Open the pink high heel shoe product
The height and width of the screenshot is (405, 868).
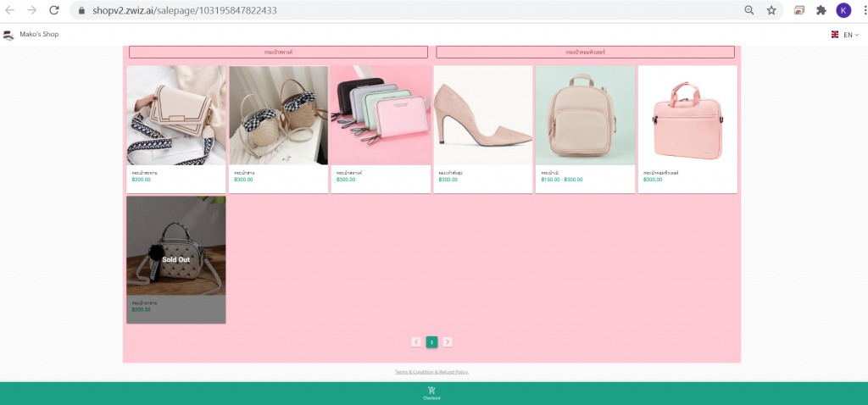coord(482,115)
